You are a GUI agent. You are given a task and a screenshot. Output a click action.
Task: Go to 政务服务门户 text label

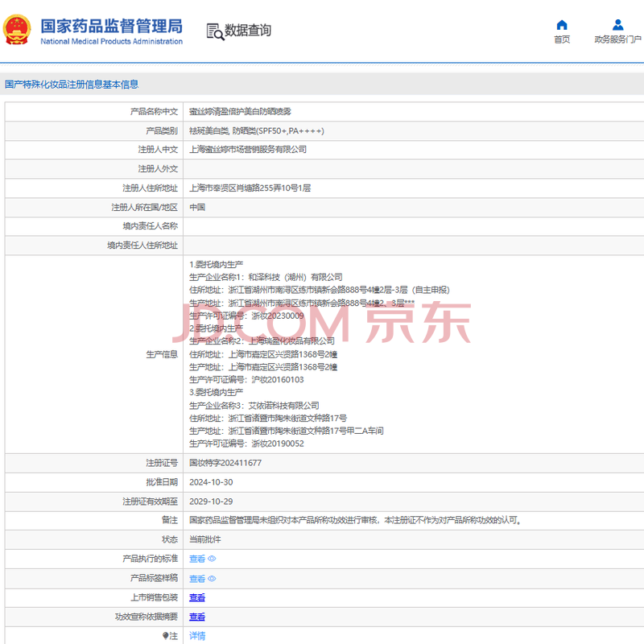point(617,39)
